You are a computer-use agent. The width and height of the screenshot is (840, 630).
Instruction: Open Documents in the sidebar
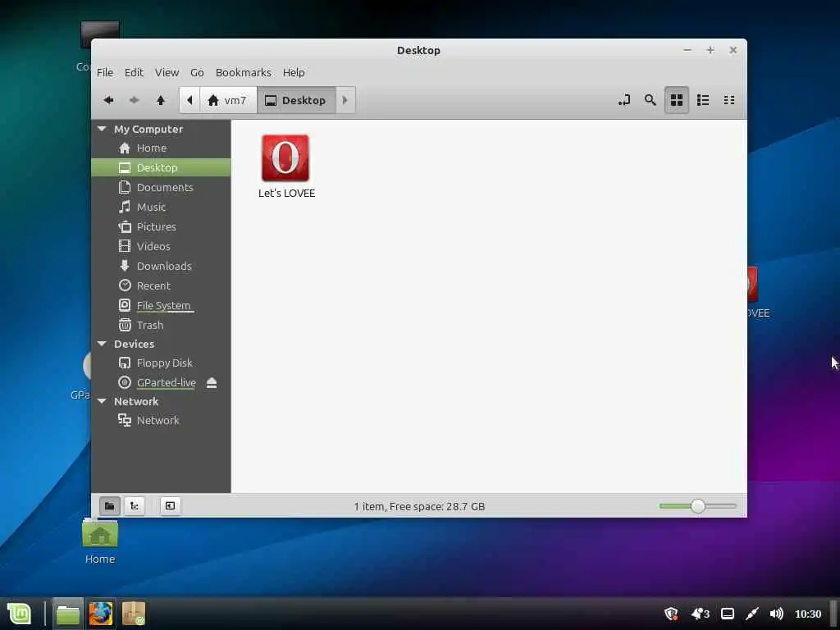click(161, 187)
